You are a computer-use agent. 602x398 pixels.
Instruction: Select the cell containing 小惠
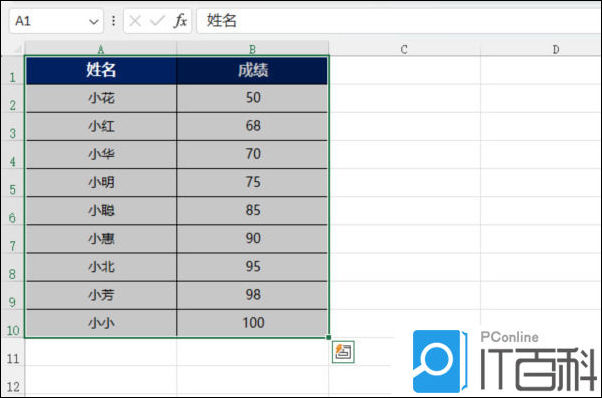[101, 239]
